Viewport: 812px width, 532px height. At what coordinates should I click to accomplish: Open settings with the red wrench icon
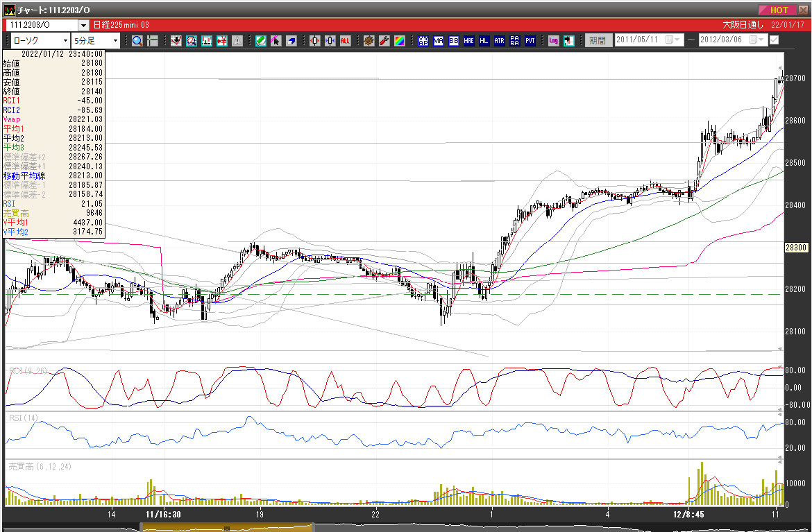(x=384, y=40)
